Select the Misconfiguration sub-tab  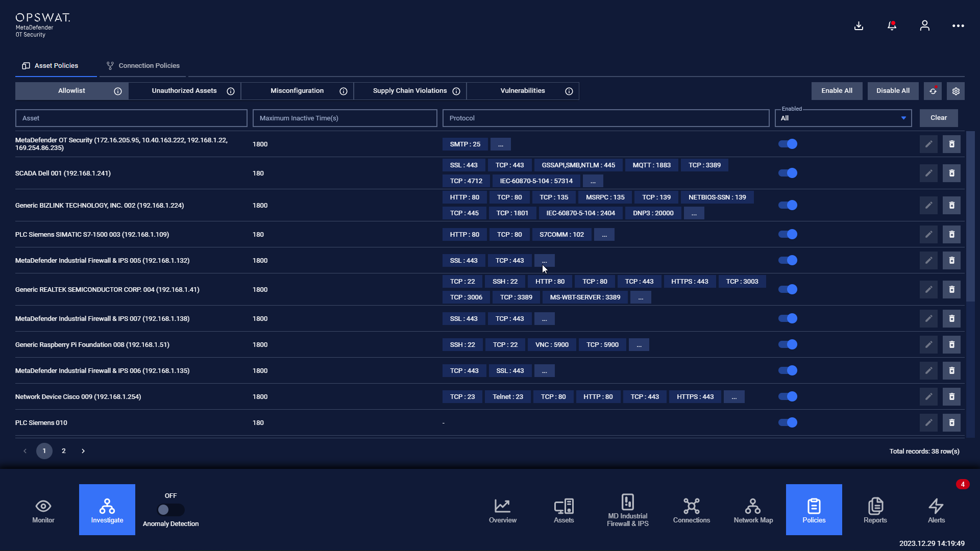297,91
